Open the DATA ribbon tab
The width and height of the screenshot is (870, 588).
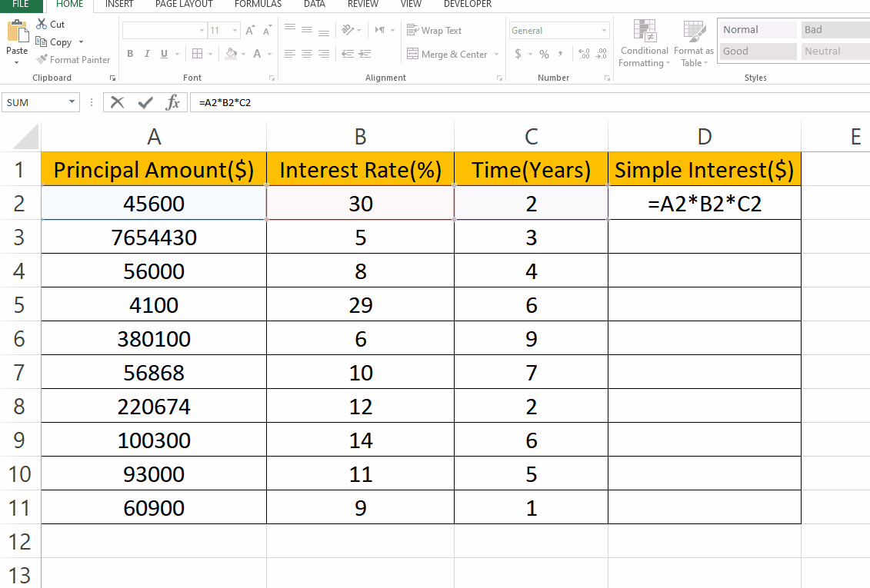click(314, 5)
